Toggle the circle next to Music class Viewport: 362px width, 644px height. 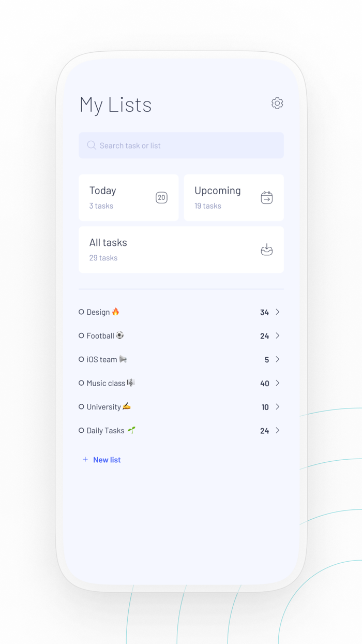(x=81, y=383)
